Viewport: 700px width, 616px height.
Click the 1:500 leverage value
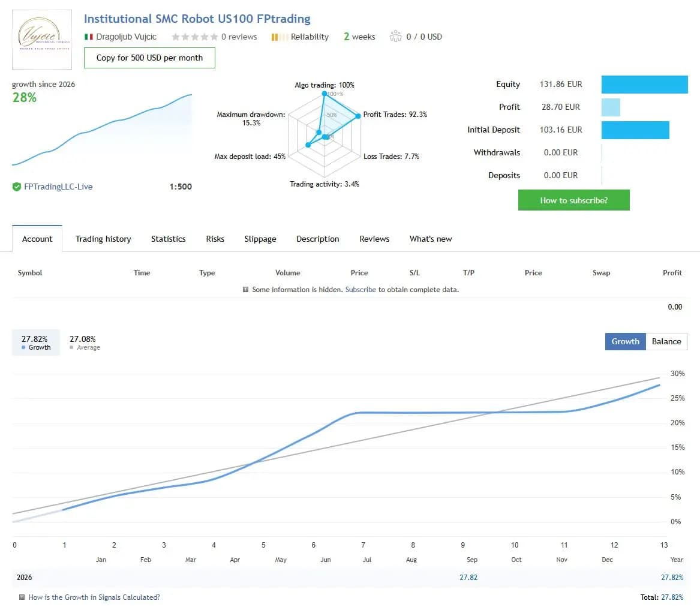click(x=181, y=187)
